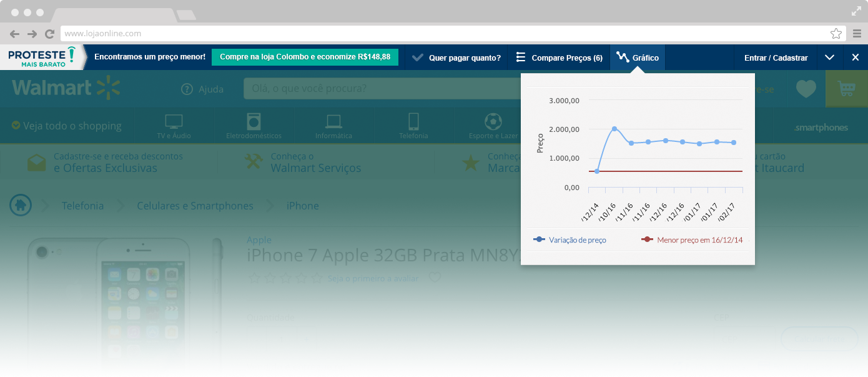Open the wishlist heart icon in the header
This screenshot has height=377, width=868.
click(x=806, y=89)
